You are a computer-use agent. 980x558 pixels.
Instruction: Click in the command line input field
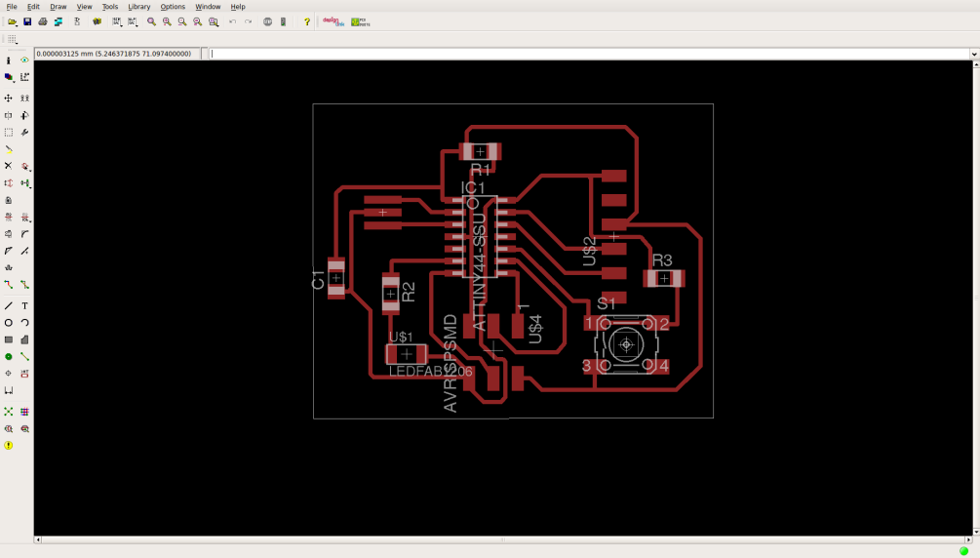click(x=585, y=54)
